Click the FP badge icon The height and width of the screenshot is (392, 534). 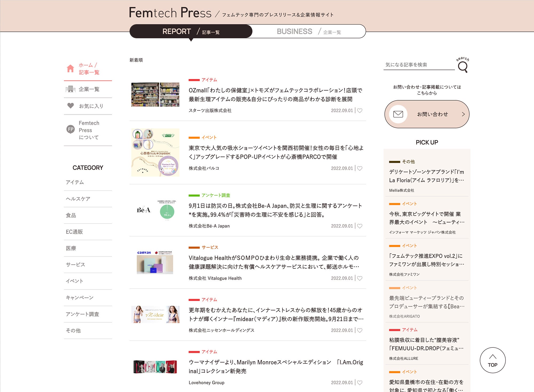(x=70, y=129)
